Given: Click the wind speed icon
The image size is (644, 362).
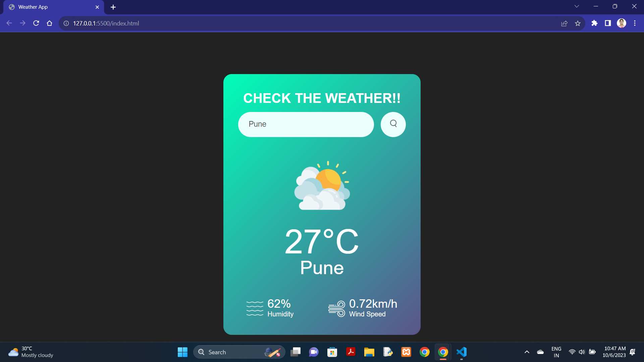Looking at the screenshot, I should [x=337, y=308].
